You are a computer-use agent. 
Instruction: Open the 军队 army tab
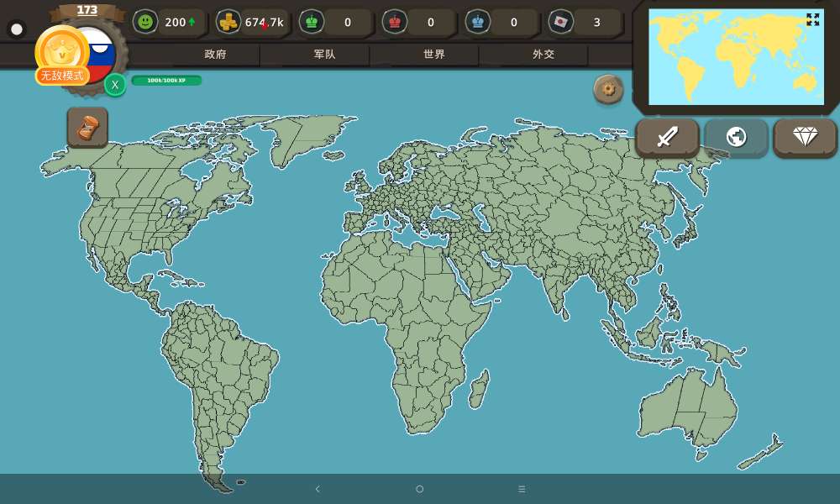click(324, 54)
